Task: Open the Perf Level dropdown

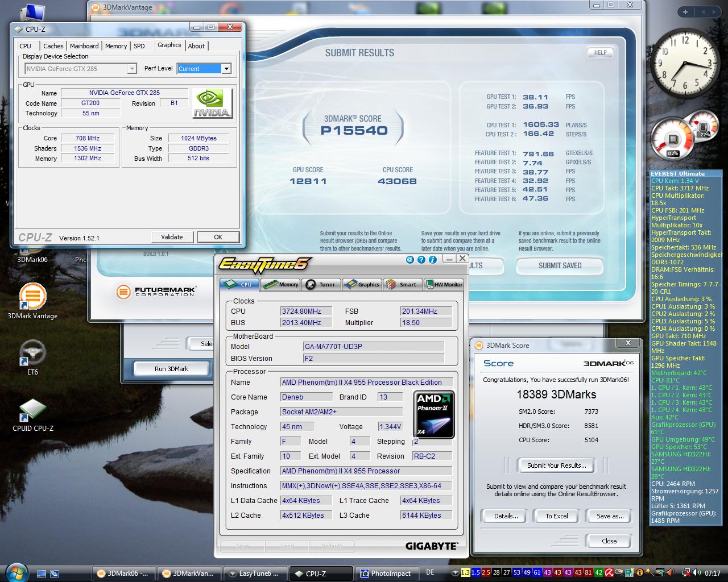Action: [x=226, y=69]
